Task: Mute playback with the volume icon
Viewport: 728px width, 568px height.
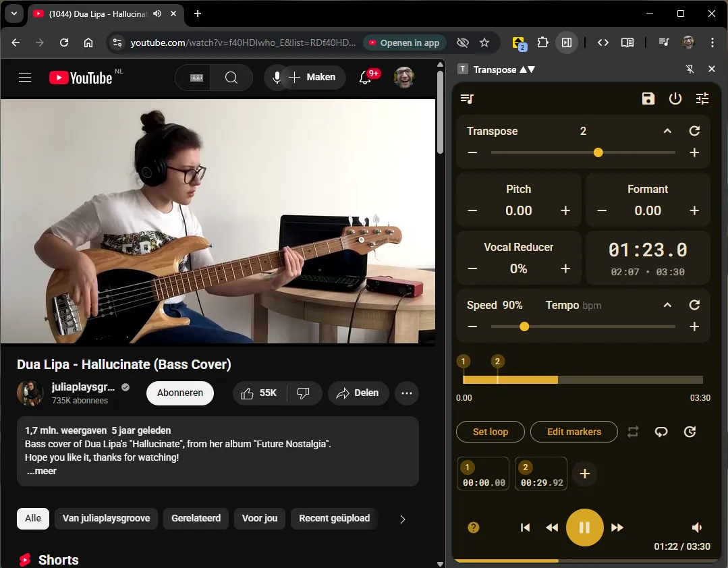Action: [x=697, y=528]
